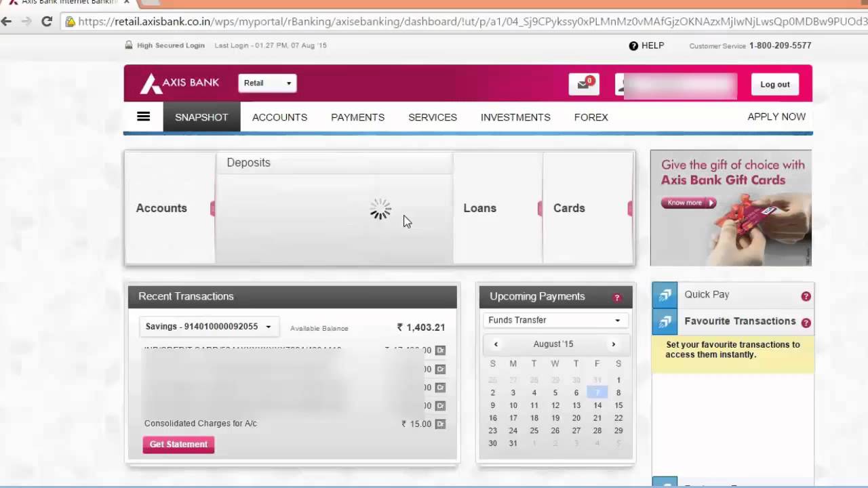This screenshot has width=868, height=488.
Task: Select August 15 in calendar
Action: (618, 405)
